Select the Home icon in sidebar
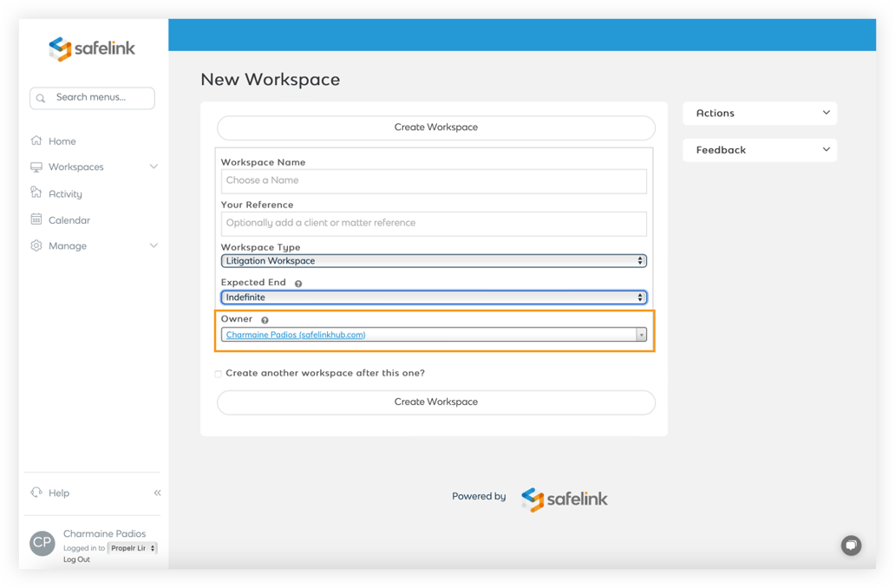 coord(36,140)
